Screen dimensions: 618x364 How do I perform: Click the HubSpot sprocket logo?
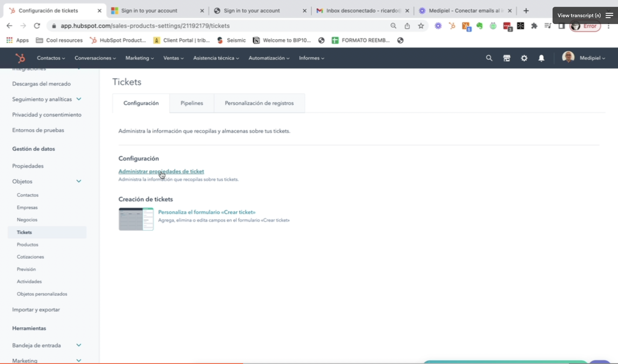[x=20, y=58]
